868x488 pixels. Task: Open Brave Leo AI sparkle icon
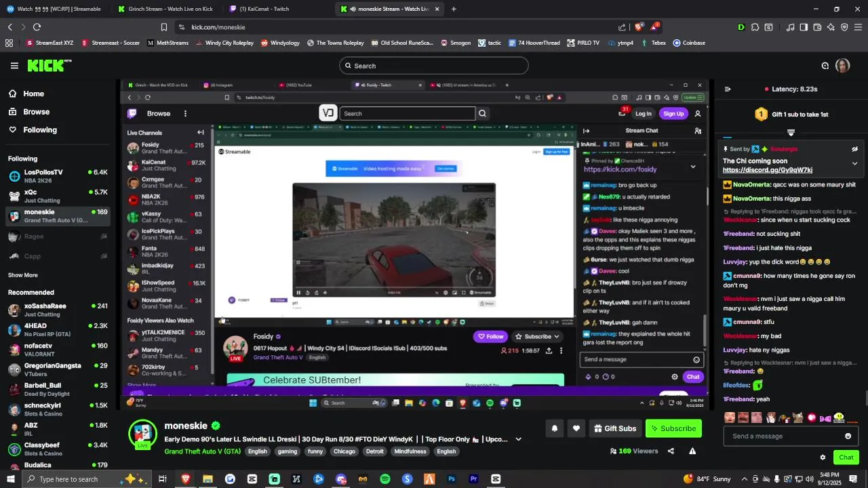pyautogui.click(x=831, y=27)
